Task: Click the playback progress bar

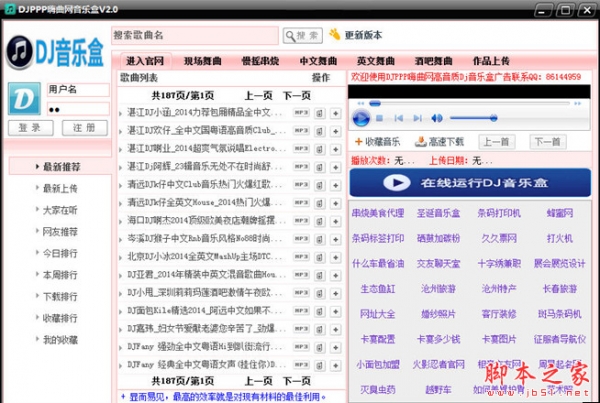Action: (469, 103)
